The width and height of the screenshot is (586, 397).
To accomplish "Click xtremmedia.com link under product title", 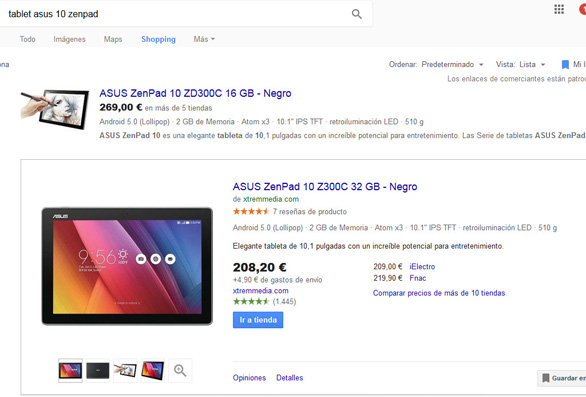I will pyautogui.click(x=271, y=199).
